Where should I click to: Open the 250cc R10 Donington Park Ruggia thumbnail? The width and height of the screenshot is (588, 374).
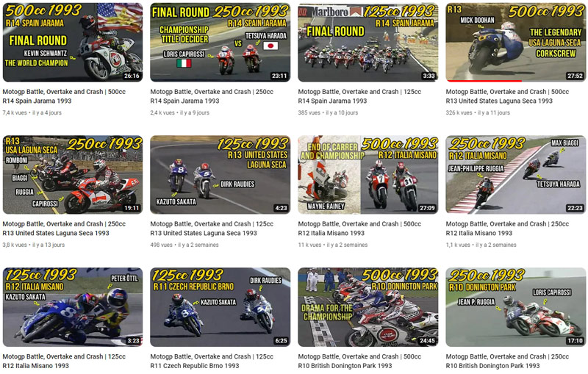pyautogui.click(x=516, y=307)
